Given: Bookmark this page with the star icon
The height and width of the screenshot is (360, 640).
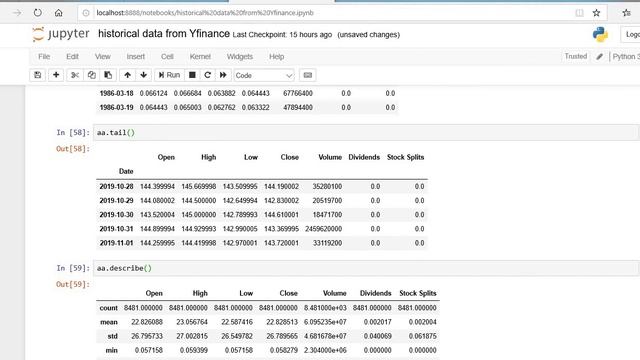Looking at the screenshot, I should (x=596, y=13).
